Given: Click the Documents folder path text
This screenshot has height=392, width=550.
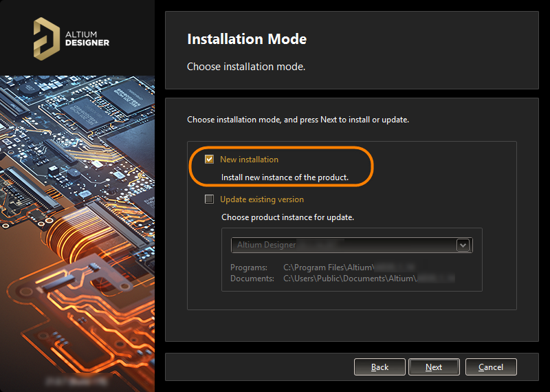Looking at the screenshot, I should click(x=368, y=279).
